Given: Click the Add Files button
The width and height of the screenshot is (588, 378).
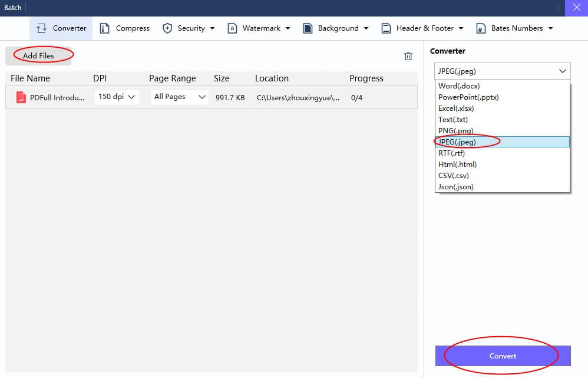Looking at the screenshot, I should [x=38, y=55].
